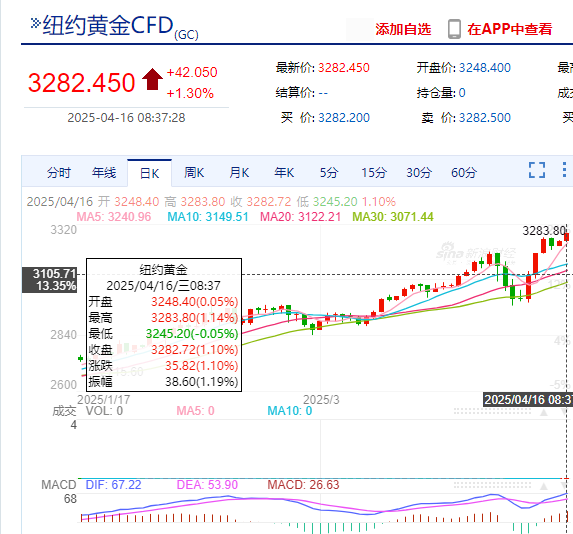Click 卖价 value 3282.500
This screenshot has height=534, width=573.
click(x=485, y=118)
